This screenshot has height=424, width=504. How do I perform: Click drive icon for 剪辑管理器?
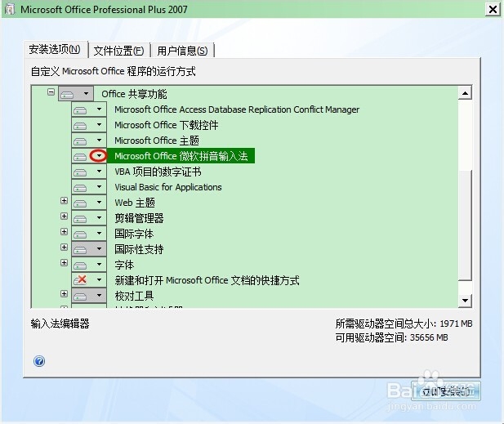click(80, 219)
